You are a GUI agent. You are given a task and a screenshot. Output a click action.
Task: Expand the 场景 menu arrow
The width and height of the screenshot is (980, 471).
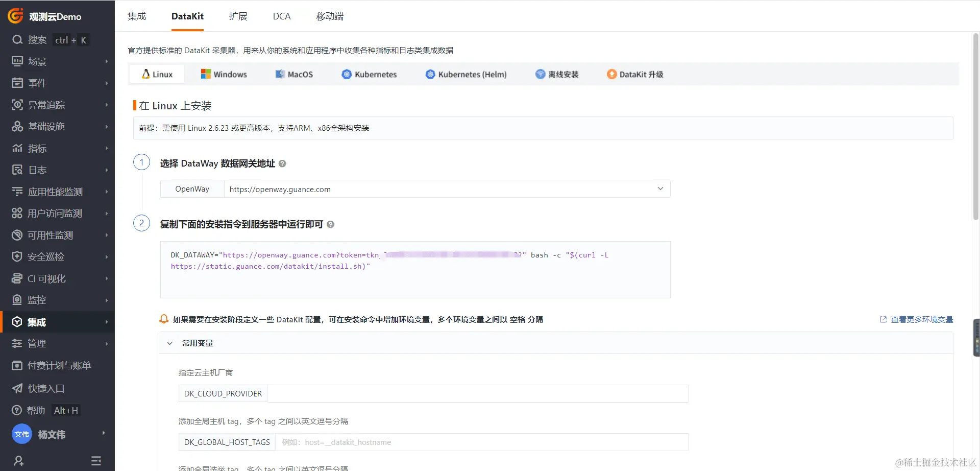pos(106,61)
